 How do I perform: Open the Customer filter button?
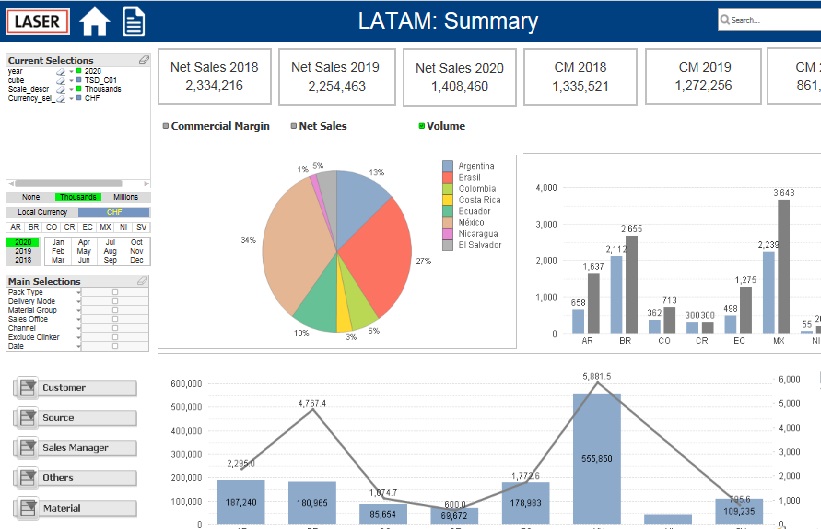[x=75, y=388]
